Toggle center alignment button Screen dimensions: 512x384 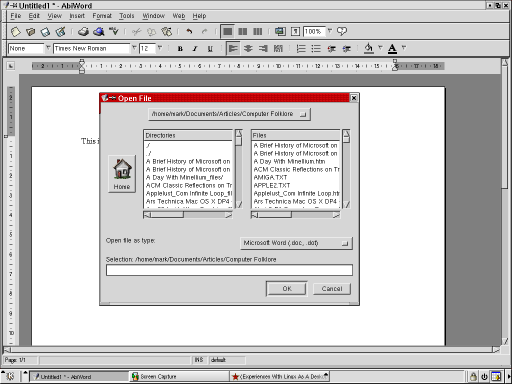tap(248, 49)
